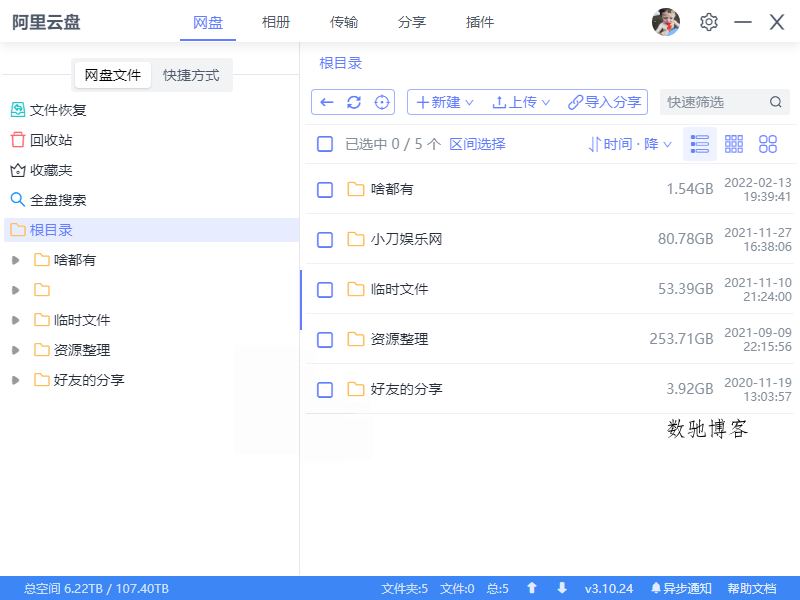Check the box for 小刀娱乐网 folder
The image size is (800, 600).
[x=325, y=240]
